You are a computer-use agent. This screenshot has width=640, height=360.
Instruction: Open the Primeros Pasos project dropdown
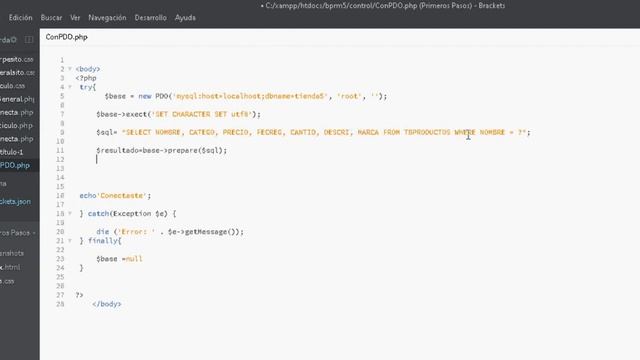[x=18, y=233]
